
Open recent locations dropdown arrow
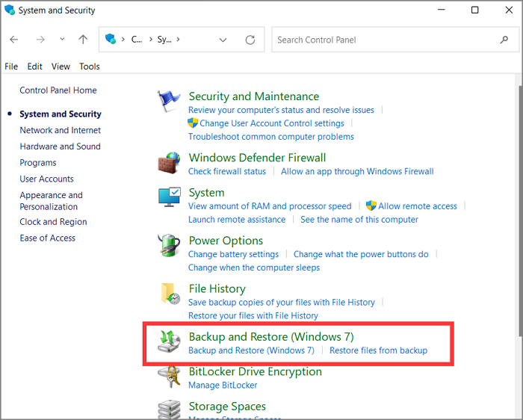point(62,40)
